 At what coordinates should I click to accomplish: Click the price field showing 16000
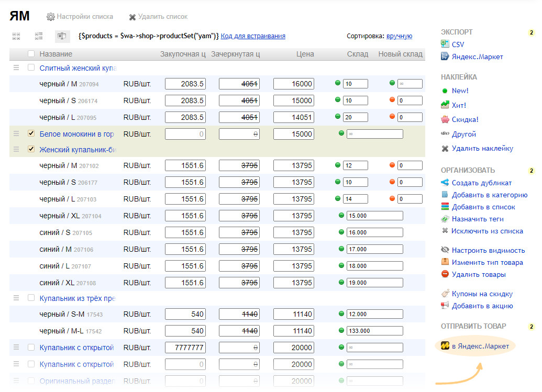pos(294,84)
